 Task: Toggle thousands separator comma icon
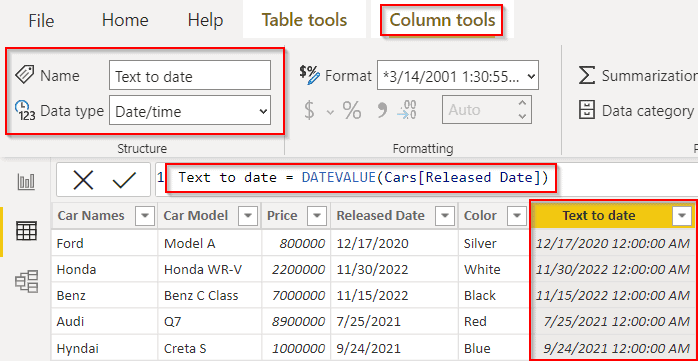[x=381, y=110]
